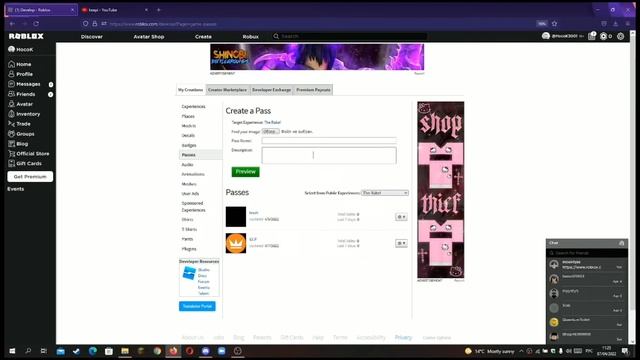Click the Chat panel header settings icon

[x=621, y=243]
